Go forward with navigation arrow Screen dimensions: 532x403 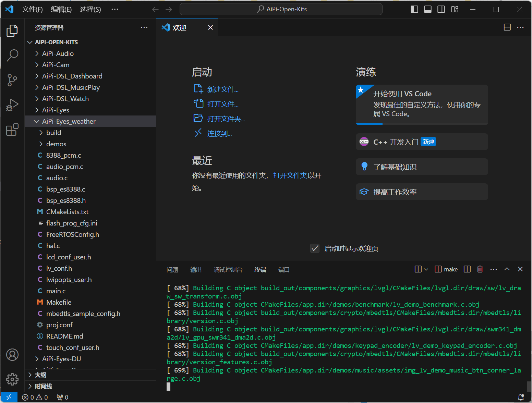point(169,9)
